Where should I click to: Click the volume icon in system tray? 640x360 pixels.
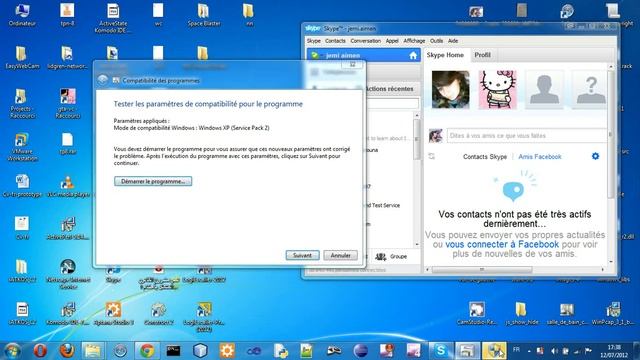(x=554, y=351)
